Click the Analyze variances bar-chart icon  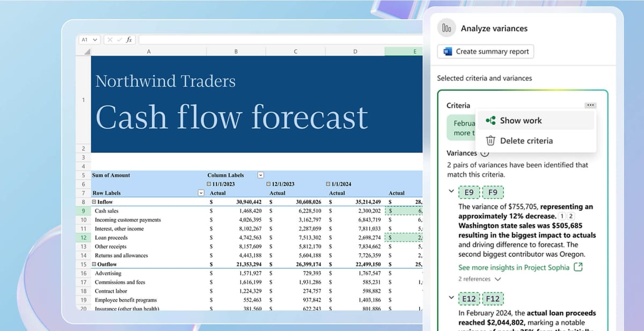click(x=447, y=28)
